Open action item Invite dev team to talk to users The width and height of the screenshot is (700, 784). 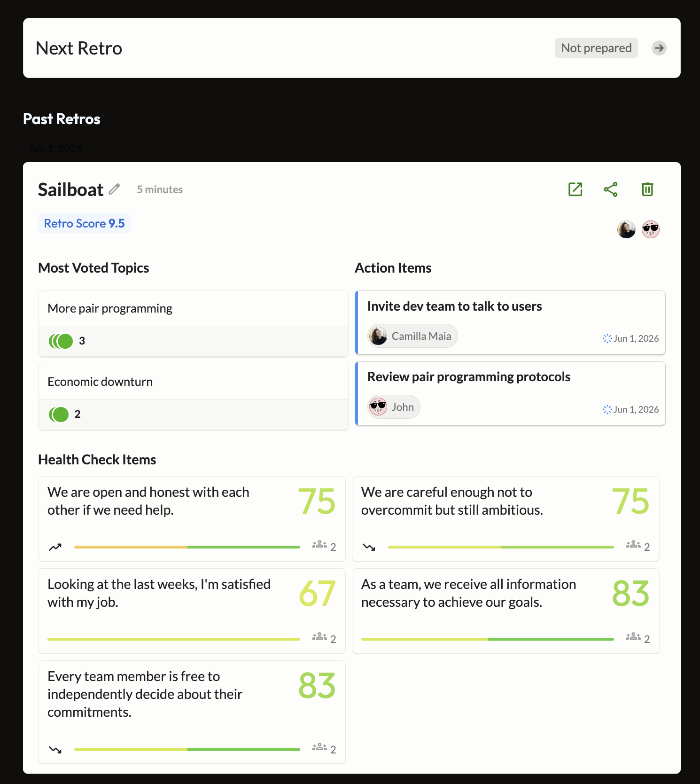pyautogui.click(x=510, y=322)
